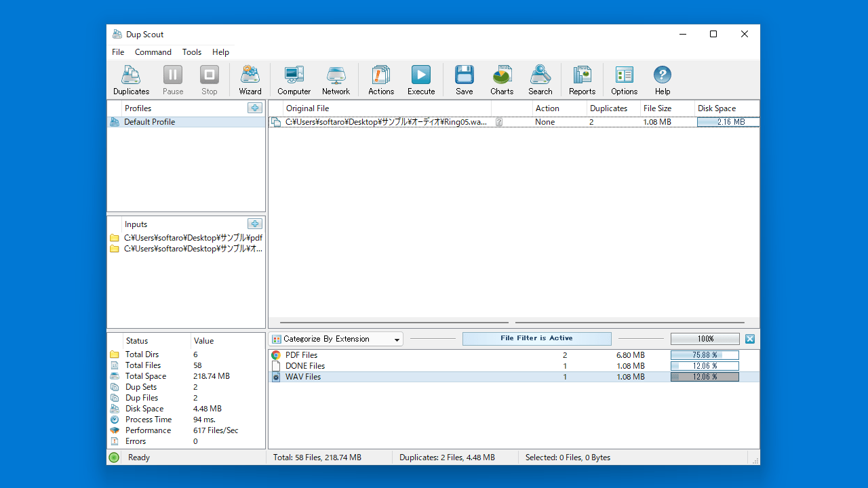
Task: Click the Status column header
Action: [x=157, y=341]
